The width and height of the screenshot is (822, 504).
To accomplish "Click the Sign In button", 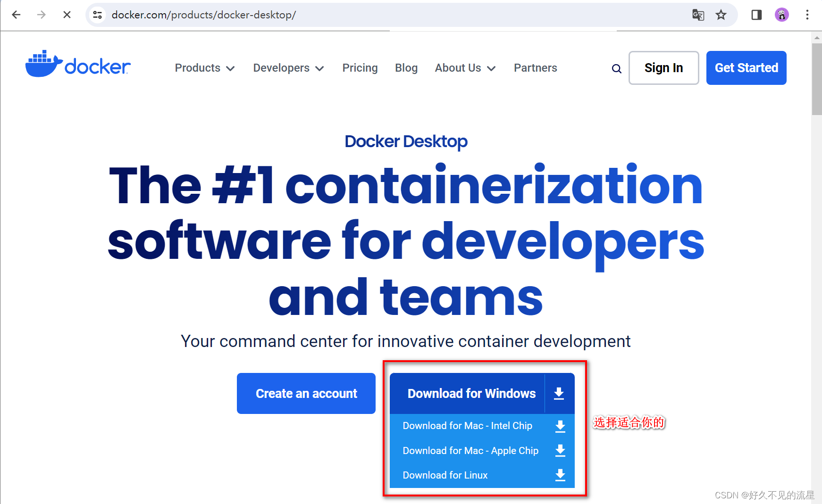I will pyautogui.click(x=663, y=68).
